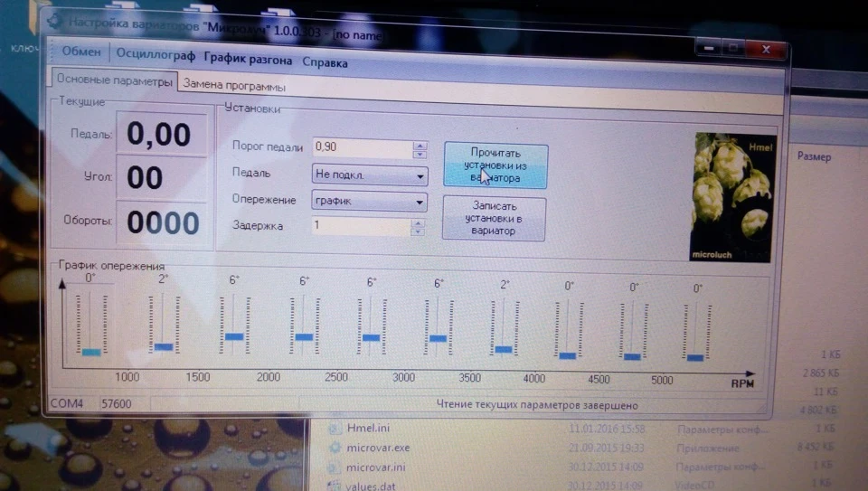Open the Обмен menu

81,52
